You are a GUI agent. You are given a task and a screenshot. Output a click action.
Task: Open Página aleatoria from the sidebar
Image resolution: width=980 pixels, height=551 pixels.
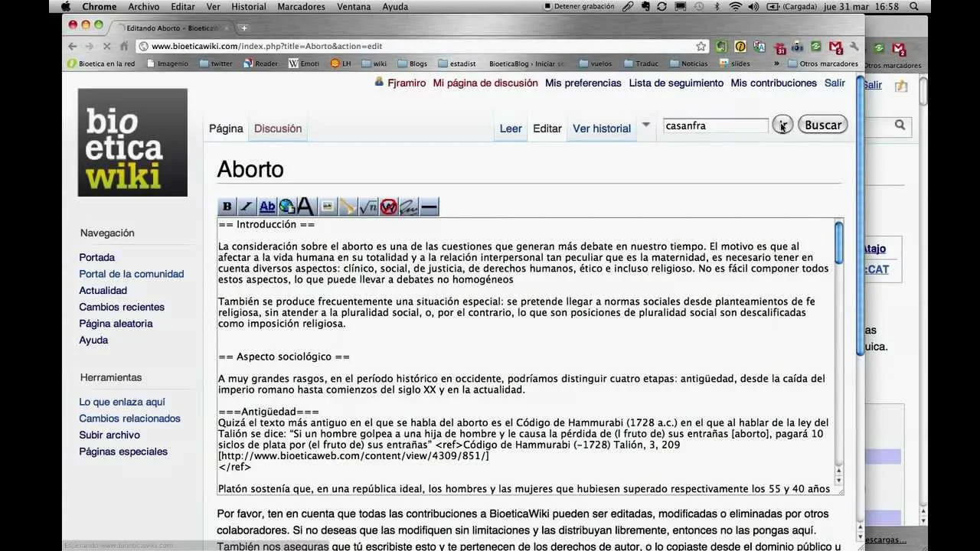(x=116, y=324)
